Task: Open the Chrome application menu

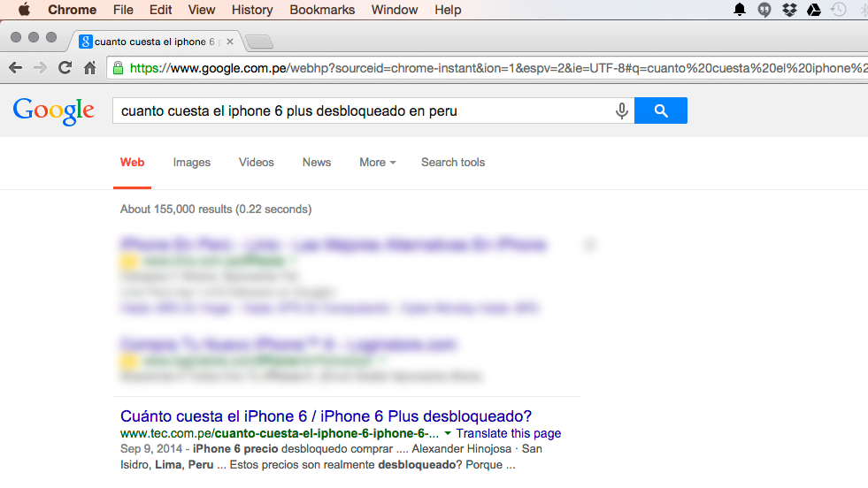Action: (x=72, y=10)
